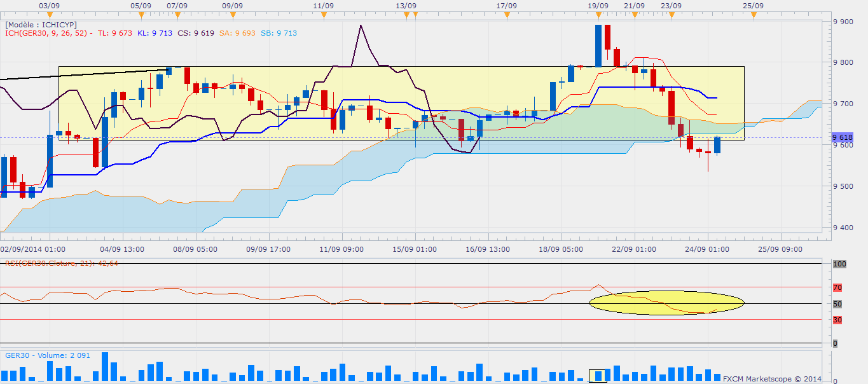868x384 pixels.
Task: Click the SA: 9 693 value
Action: tap(238, 33)
